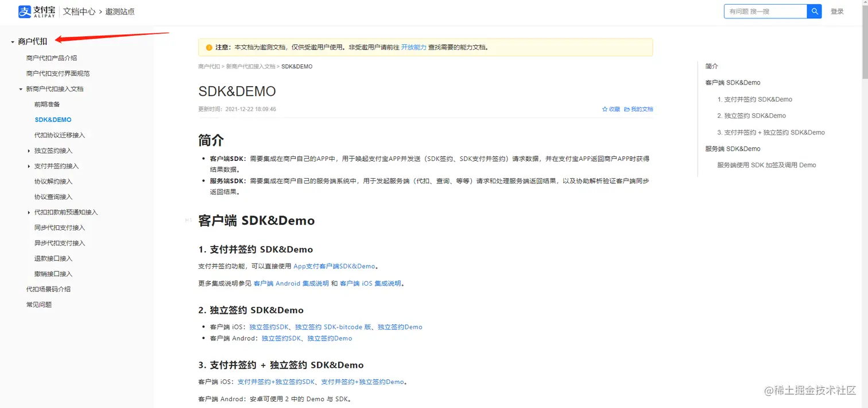Image resolution: width=868 pixels, height=408 pixels.
Task: Open 支付并签约+独立签约SDK link
Action: (276, 382)
